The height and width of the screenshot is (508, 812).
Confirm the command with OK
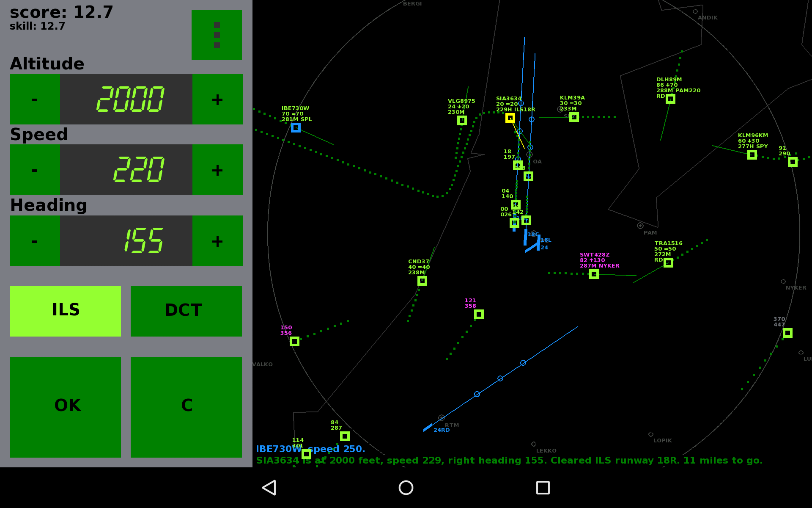tap(65, 407)
